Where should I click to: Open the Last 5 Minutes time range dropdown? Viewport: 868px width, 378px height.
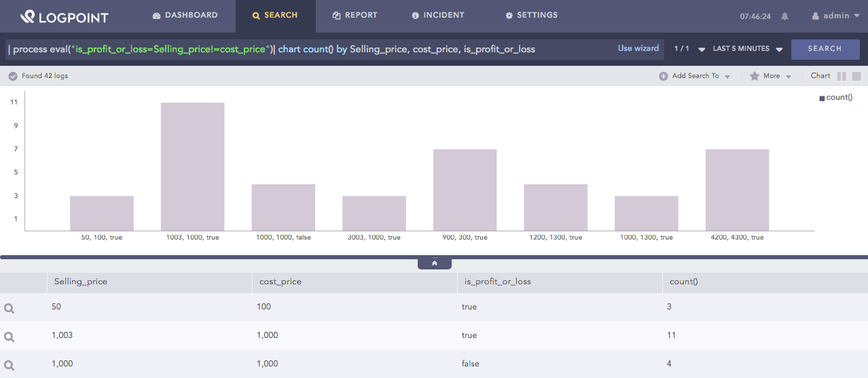(x=748, y=49)
